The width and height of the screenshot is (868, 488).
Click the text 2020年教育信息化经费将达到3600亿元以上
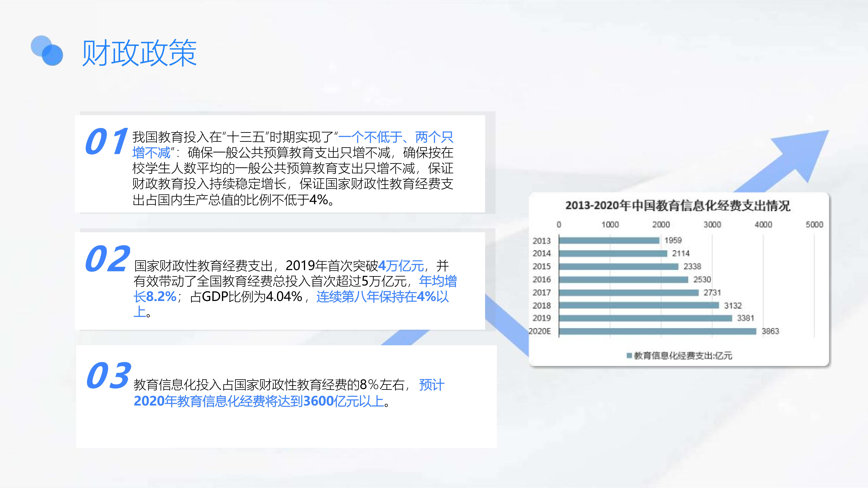pos(259,401)
